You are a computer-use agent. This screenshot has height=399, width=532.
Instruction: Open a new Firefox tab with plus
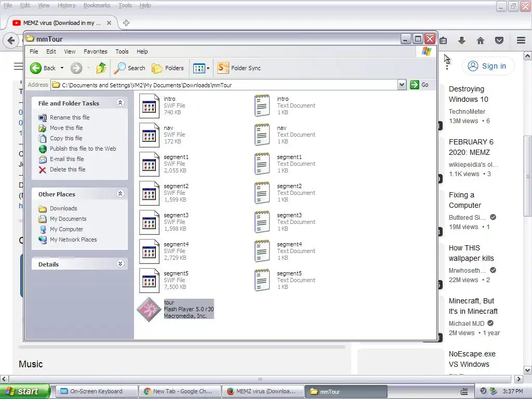pos(126,23)
